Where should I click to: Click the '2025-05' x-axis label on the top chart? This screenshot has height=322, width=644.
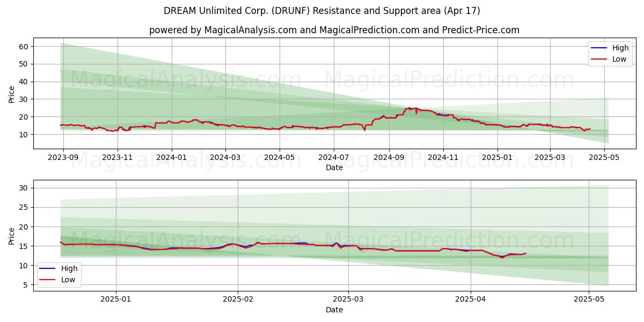coord(604,158)
